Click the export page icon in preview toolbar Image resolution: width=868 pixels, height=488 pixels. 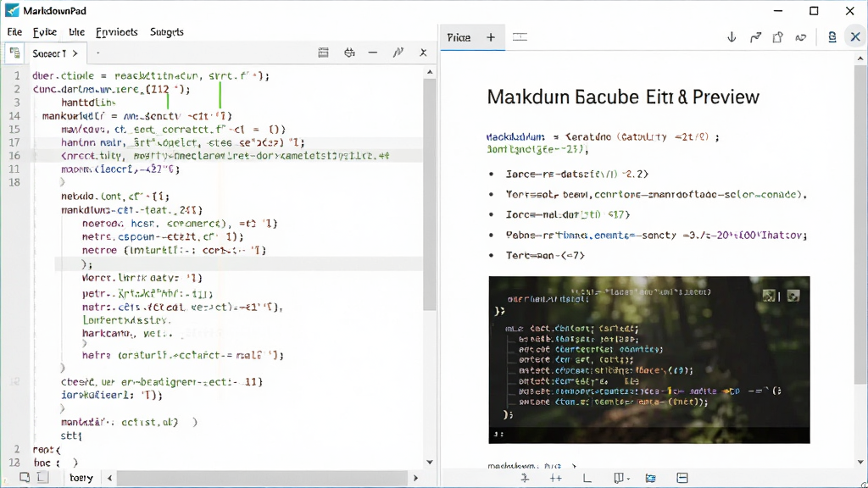(778, 37)
